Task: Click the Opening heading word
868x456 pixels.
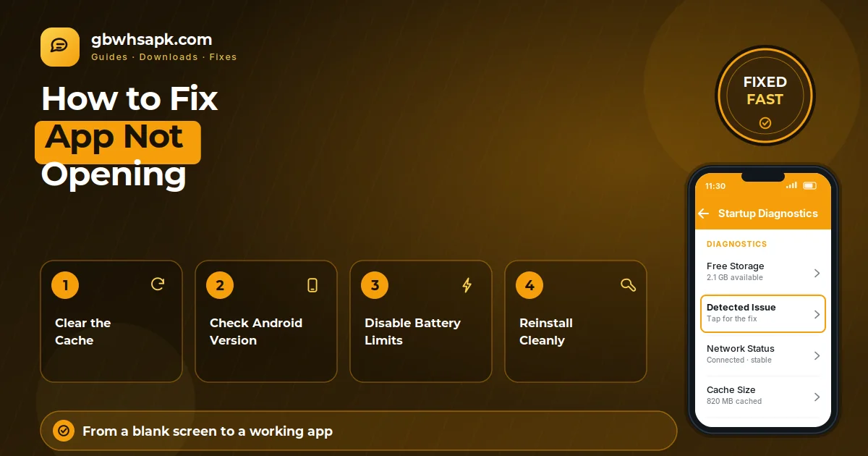Action: [x=114, y=174]
